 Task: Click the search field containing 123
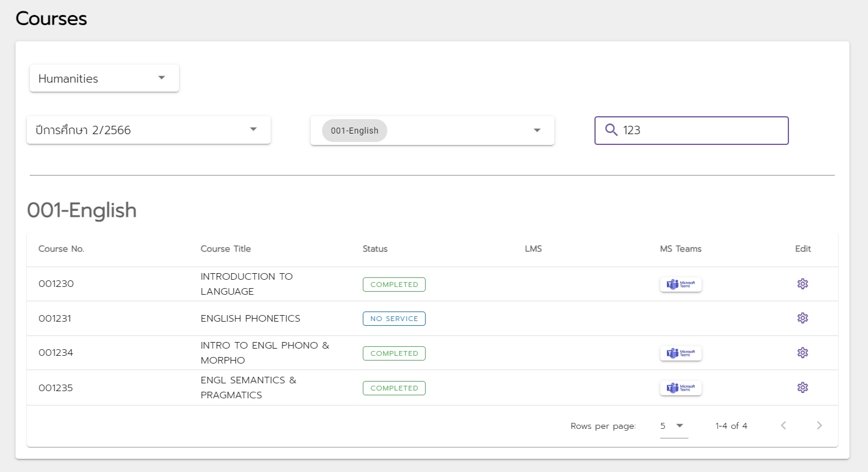pyautogui.click(x=700, y=131)
